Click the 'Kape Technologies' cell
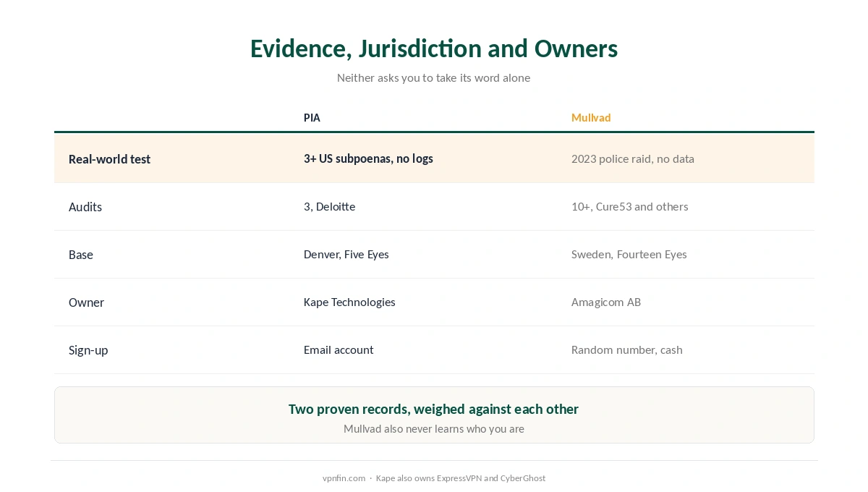Viewport: 868px width, 492px height. (349, 302)
